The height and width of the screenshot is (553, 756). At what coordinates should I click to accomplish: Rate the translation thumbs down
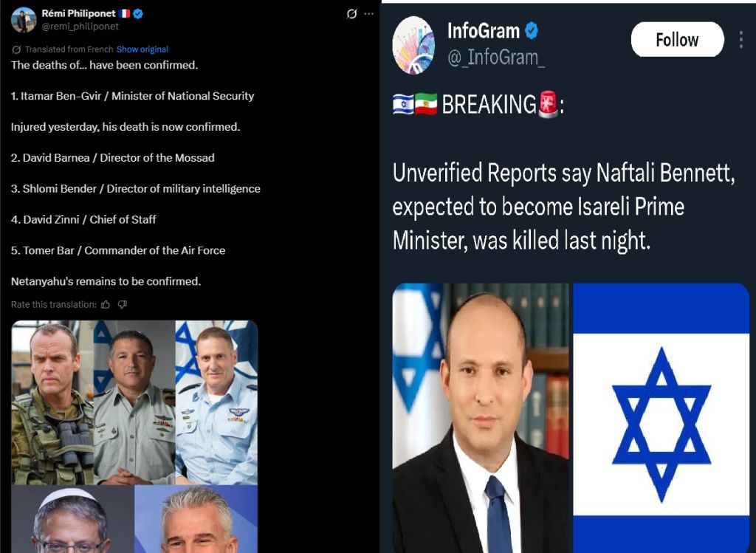tap(123, 304)
